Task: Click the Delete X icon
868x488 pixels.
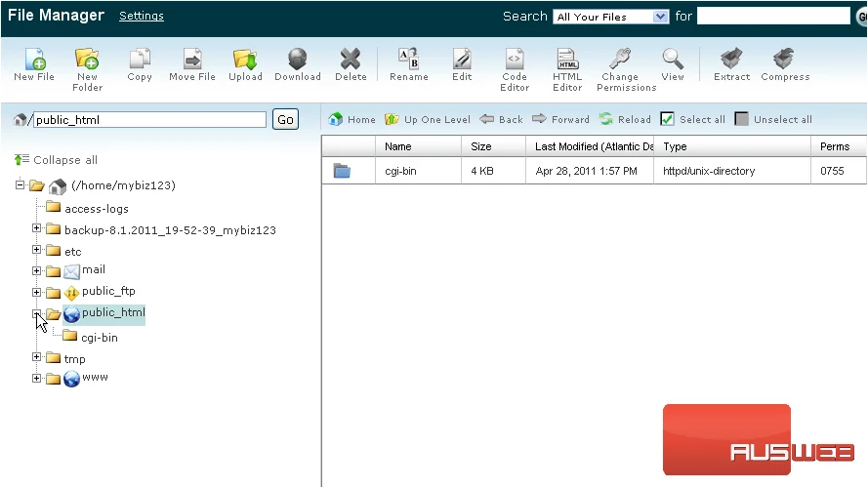Action: 351,60
